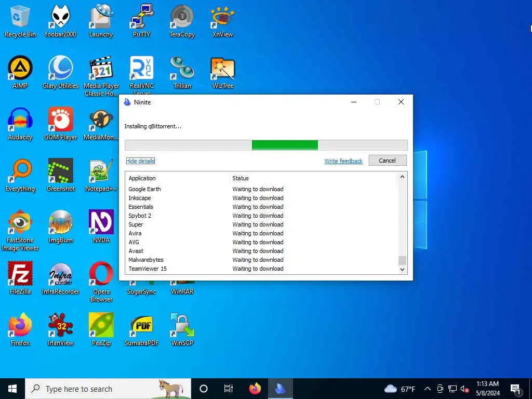The width and height of the screenshot is (532, 399).
Task: Select the Greenshot desktop shortcut
Action: pos(60,176)
